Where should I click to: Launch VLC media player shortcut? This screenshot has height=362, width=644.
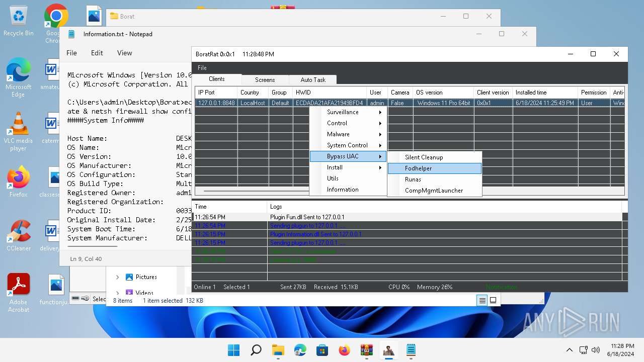[19, 132]
